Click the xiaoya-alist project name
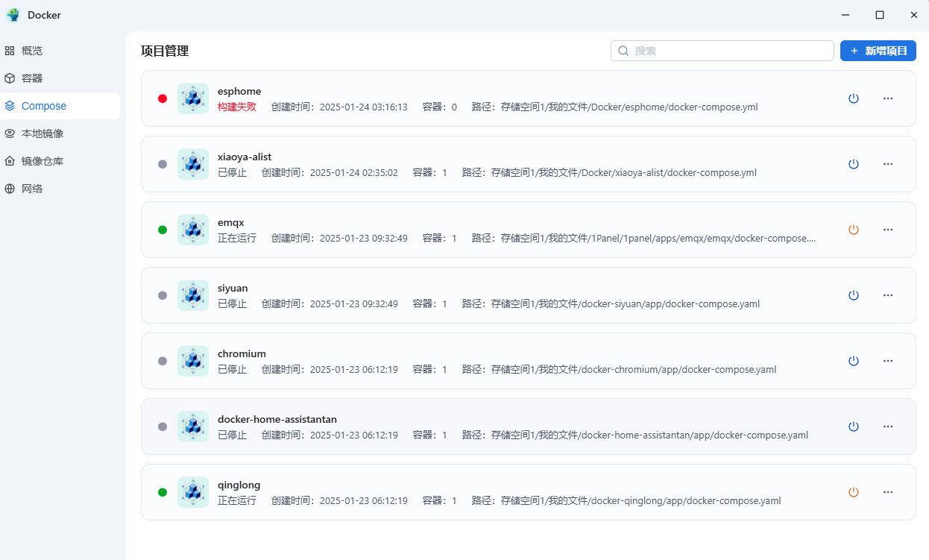 245,157
